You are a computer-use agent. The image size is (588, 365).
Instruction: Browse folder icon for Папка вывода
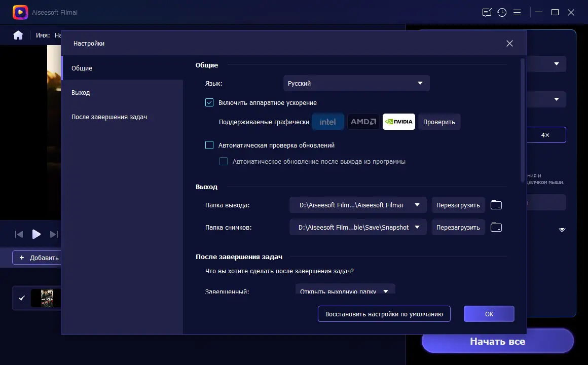(496, 205)
